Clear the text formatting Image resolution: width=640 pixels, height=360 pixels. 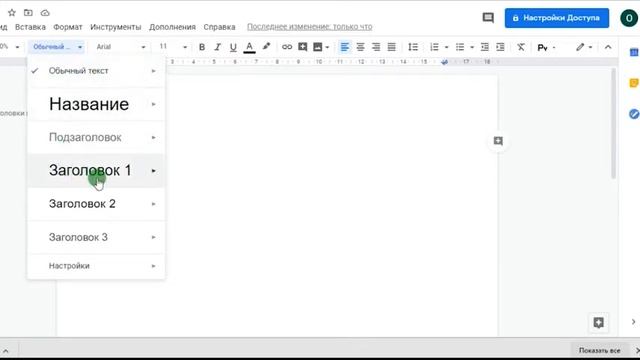pyautogui.click(x=521, y=47)
